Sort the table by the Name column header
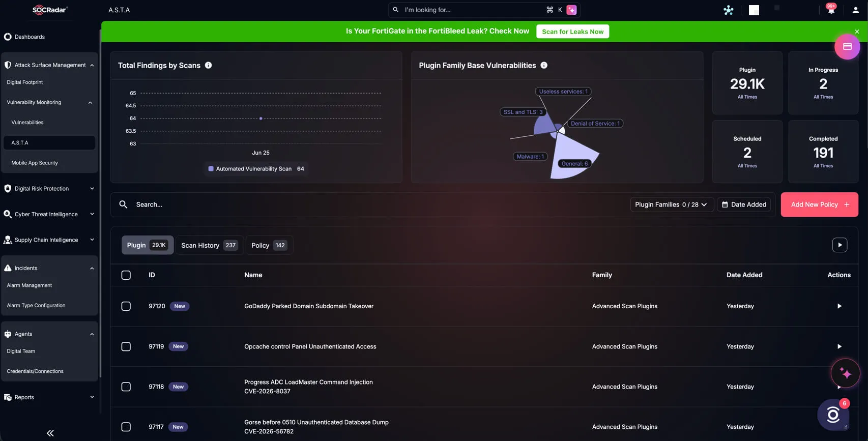868x441 pixels. coord(253,275)
